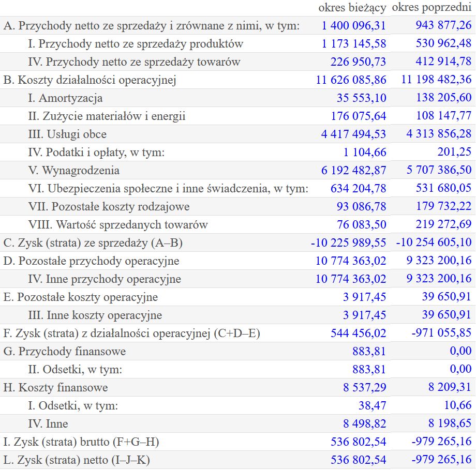
Task: Click the Amortyzacja current value 35 553,10
Action: pos(361,98)
